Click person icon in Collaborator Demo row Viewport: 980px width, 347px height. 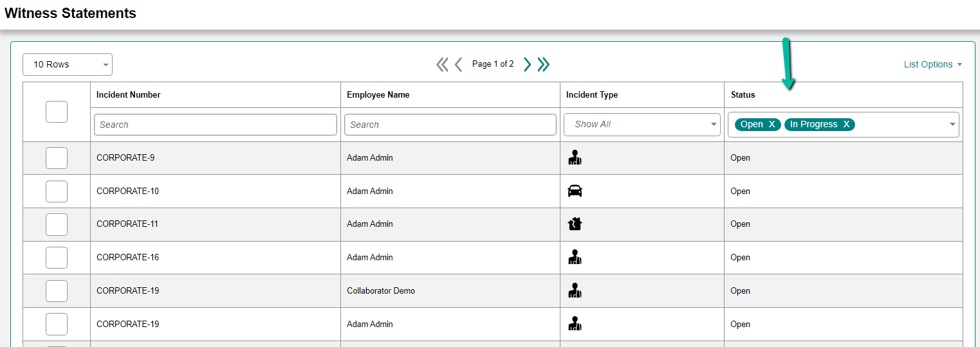pyautogui.click(x=575, y=290)
